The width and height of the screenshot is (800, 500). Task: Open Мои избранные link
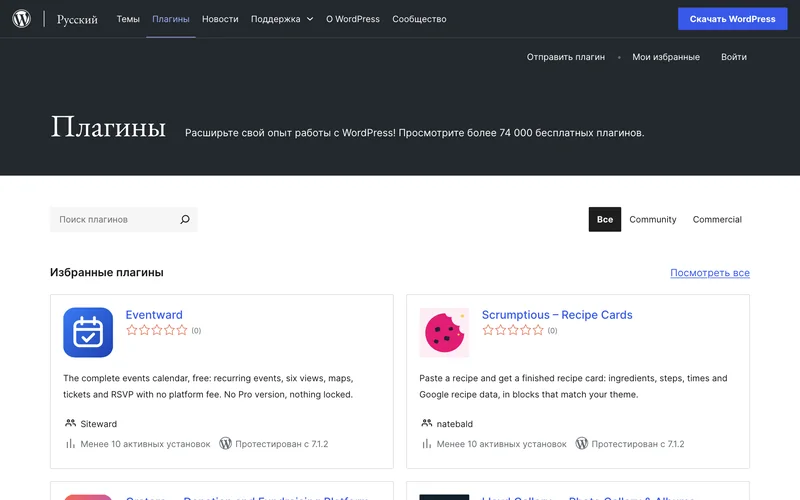point(666,57)
